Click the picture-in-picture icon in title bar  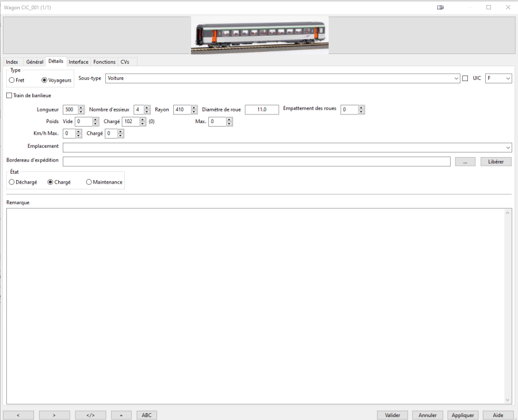point(441,7)
